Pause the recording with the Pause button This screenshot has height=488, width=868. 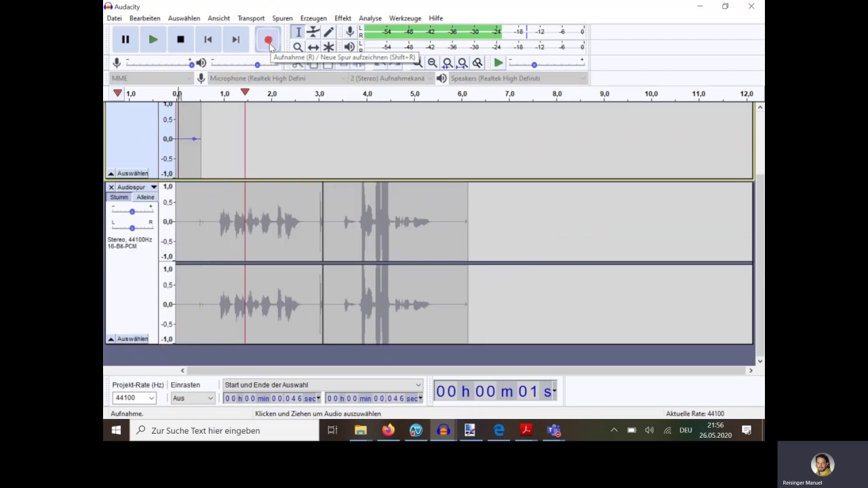[x=125, y=40]
